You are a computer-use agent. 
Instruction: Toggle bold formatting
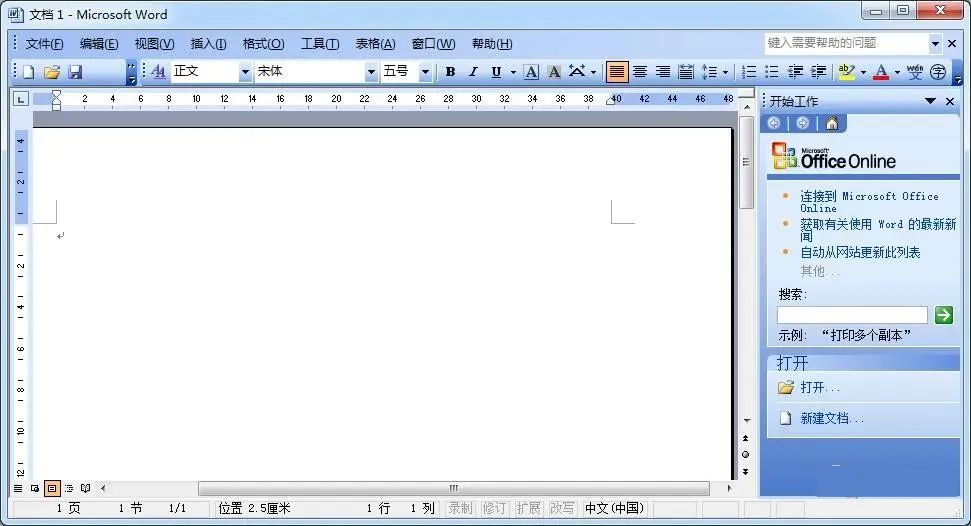coord(450,72)
